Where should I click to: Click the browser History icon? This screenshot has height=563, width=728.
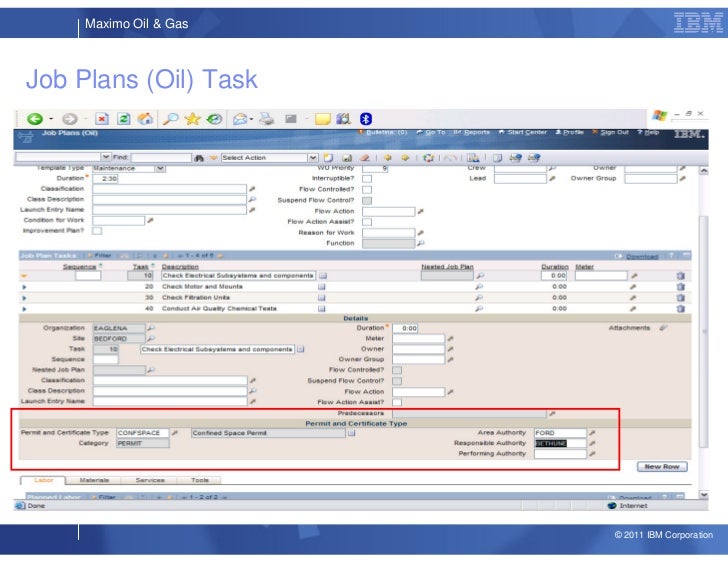[x=214, y=119]
